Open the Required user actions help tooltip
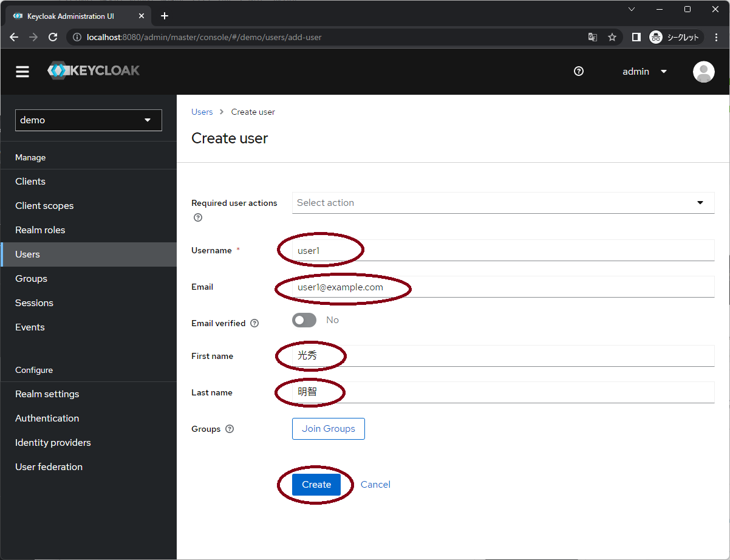The height and width of the screenshot is (560, 730). pyautogui.click(x=197, y=217)
